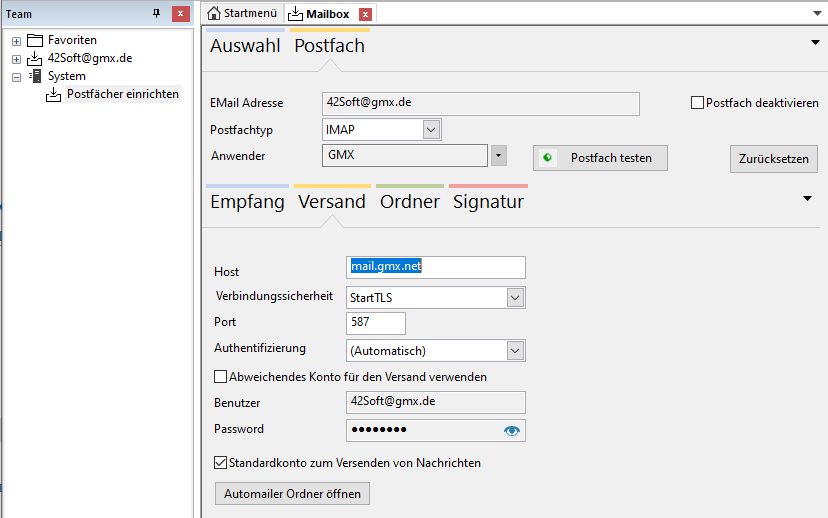Click the Postfächer einrichten inbox icon
The width and height of the screenshot is (828, 518).
(53, 95)
